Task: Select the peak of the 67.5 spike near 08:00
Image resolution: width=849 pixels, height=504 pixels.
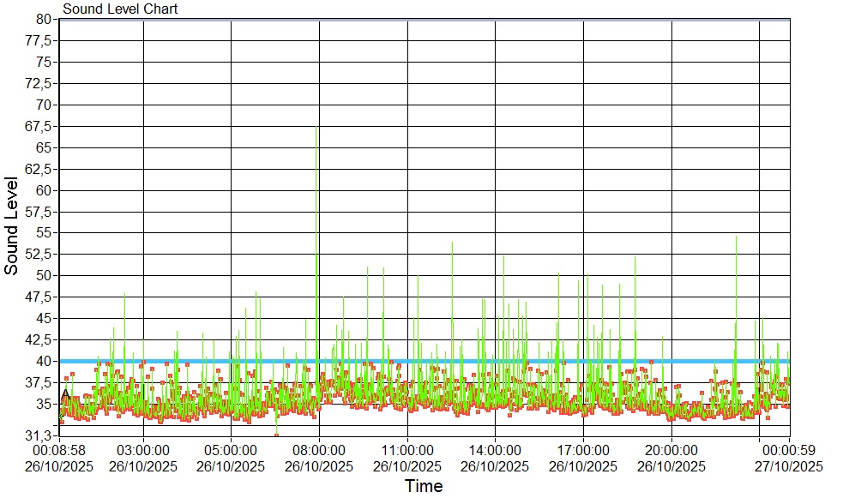Action: coord(317,127)
